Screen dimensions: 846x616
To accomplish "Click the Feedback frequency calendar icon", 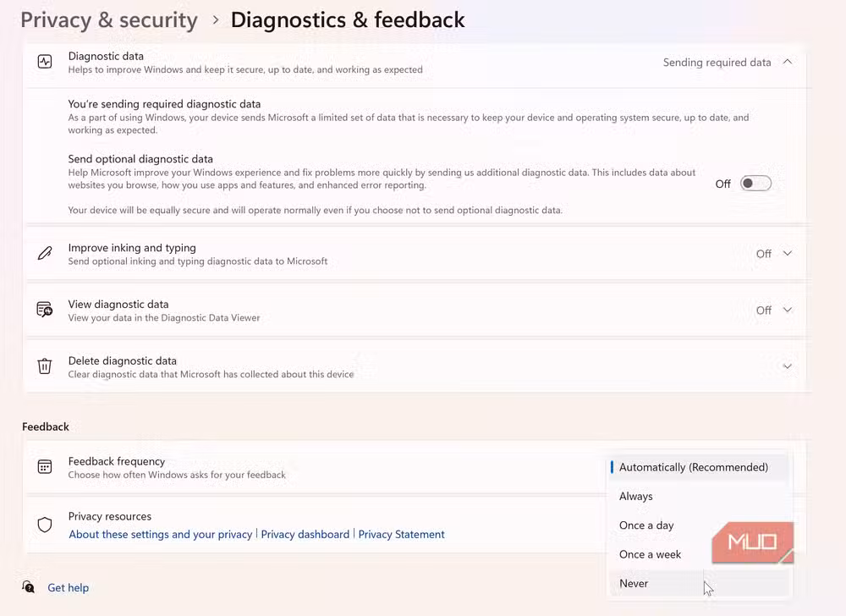I will coord(45,466).
